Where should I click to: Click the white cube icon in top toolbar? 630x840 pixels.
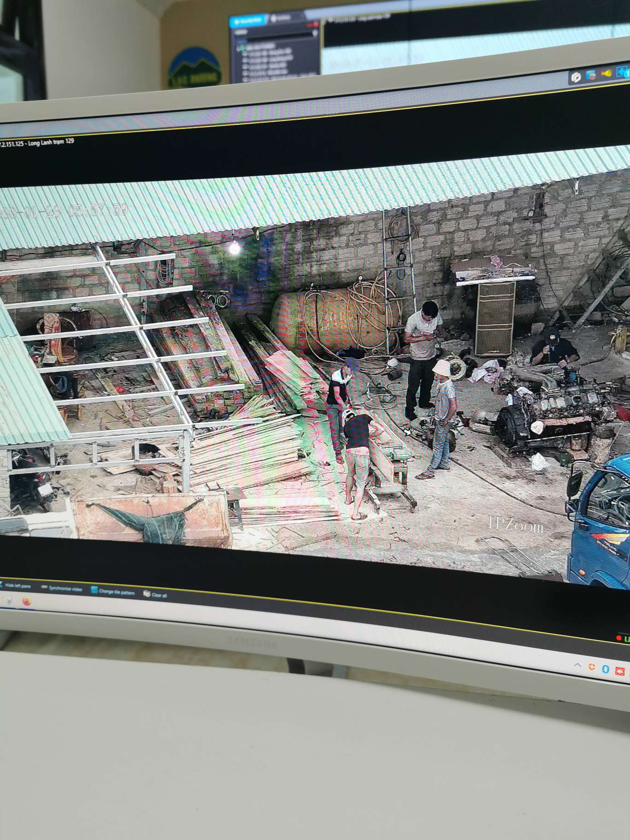[x=576, y=78]
